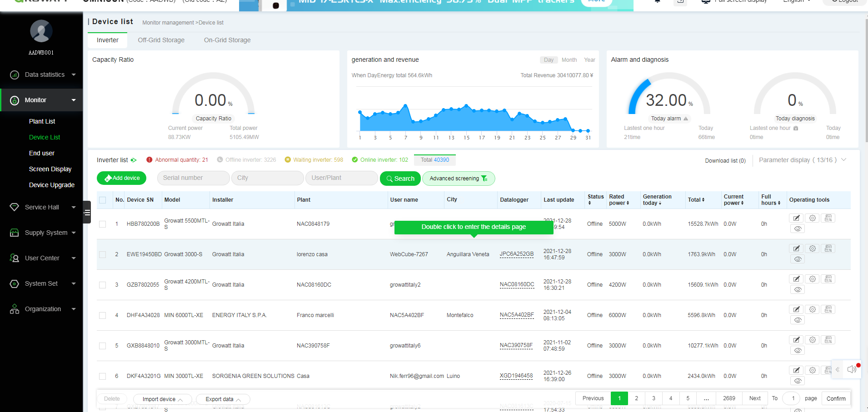Switch to the Off-Grid Storage tab
This screenshot has height=412, width=868.
coord(161,40)
